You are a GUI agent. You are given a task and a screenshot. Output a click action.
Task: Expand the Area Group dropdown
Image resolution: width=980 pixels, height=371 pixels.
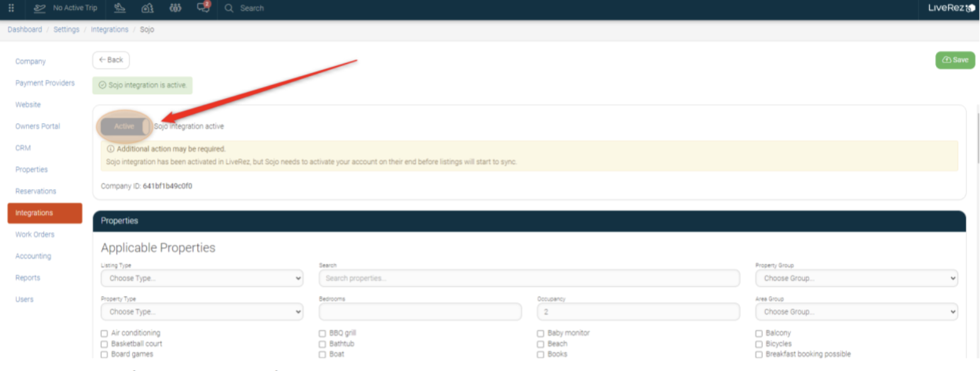(856, 312)
